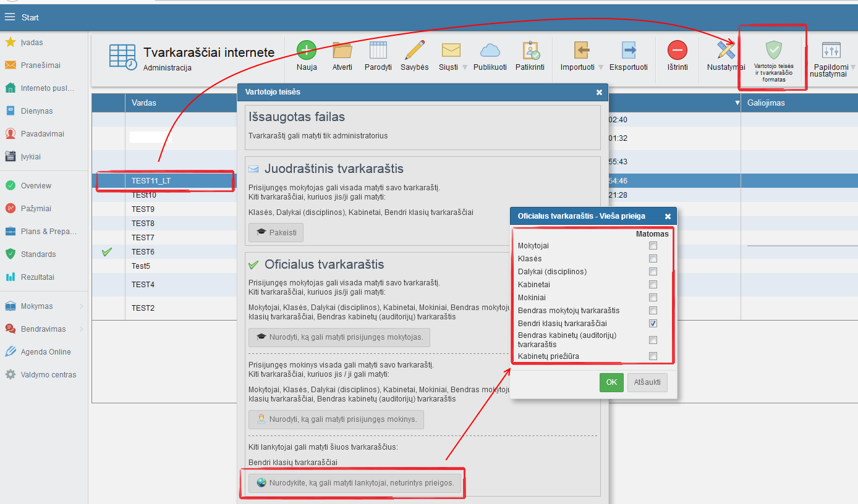The height and width of the screenshot is (504, 858).
Task: Click the hamburger menu next to Start
Action: coord(10,17)
